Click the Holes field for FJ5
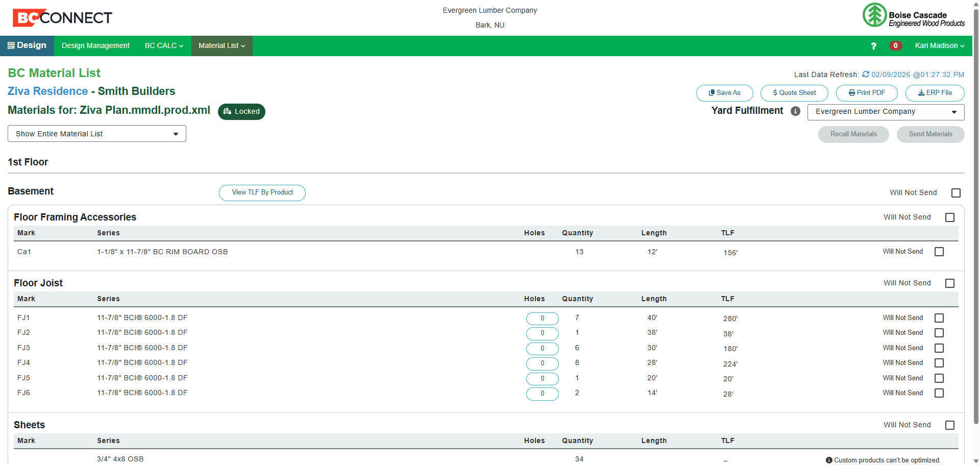 542,379
